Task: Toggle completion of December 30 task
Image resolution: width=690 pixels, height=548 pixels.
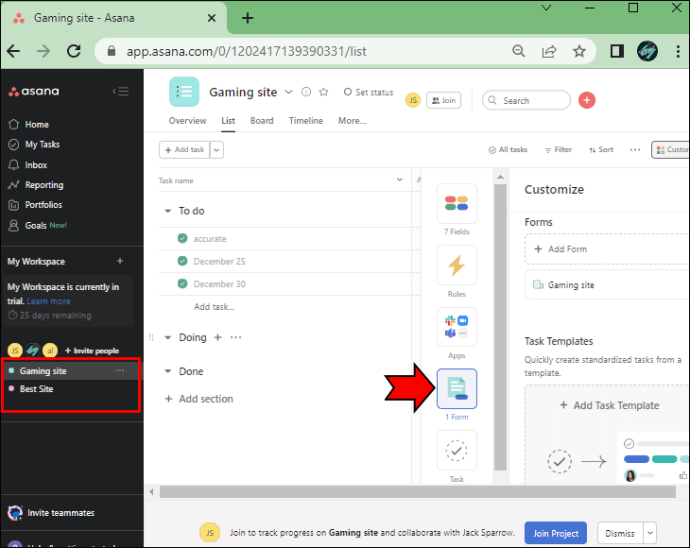Action: pyautogui.click(x=183, y=283)
